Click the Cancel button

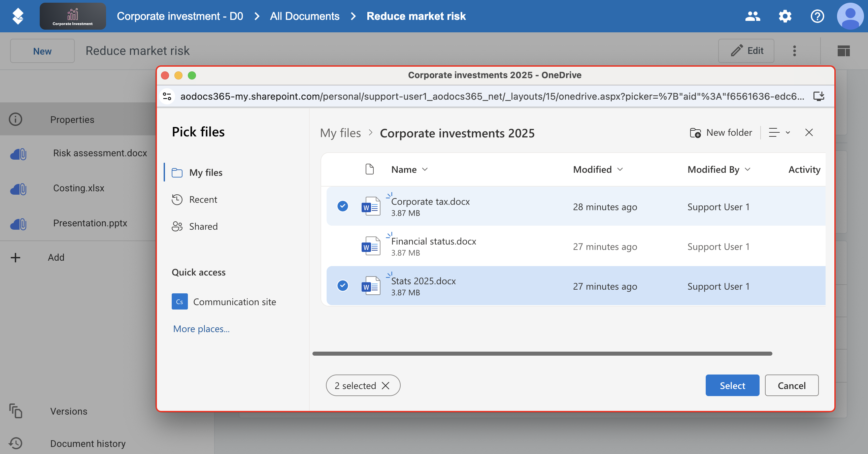point(792,386)
